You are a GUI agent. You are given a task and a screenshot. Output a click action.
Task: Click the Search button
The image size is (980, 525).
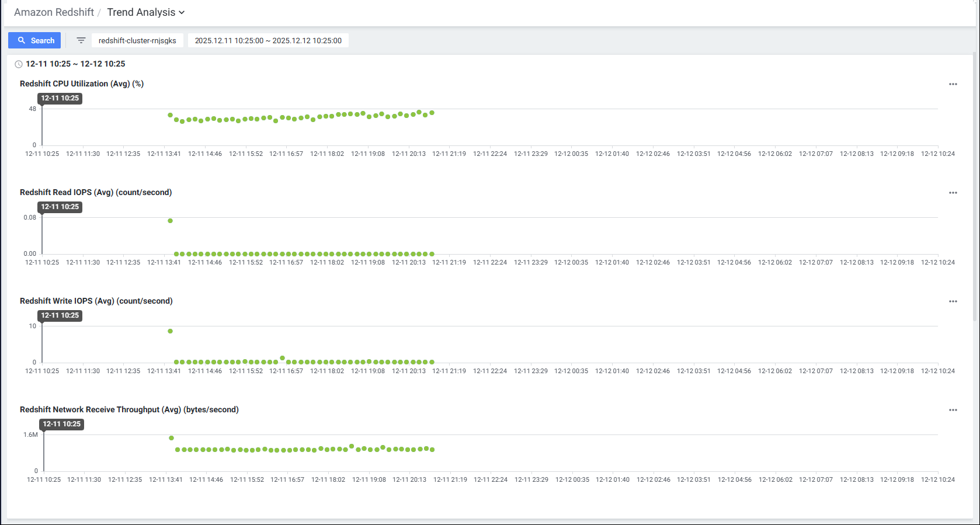(x=34, y=40)
